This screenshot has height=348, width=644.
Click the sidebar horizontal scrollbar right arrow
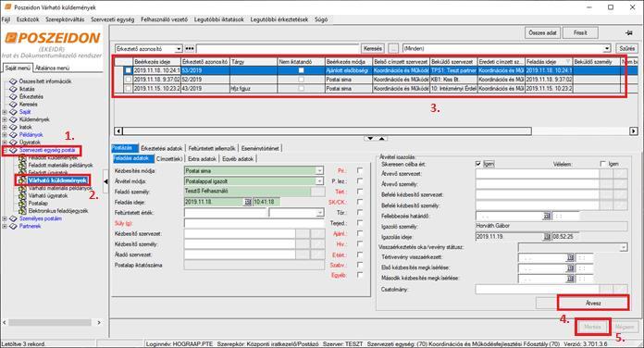tap(99, 322)
